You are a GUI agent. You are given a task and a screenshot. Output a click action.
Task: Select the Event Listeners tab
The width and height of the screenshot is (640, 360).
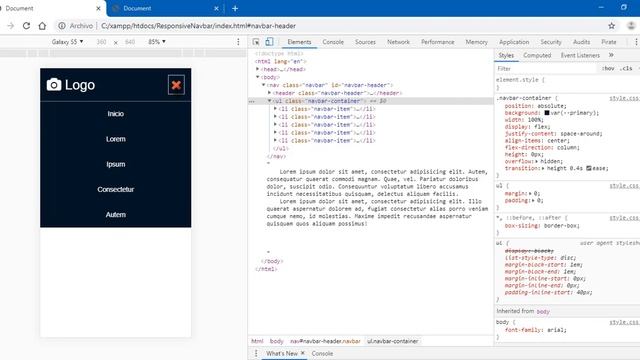coord(580,55)
